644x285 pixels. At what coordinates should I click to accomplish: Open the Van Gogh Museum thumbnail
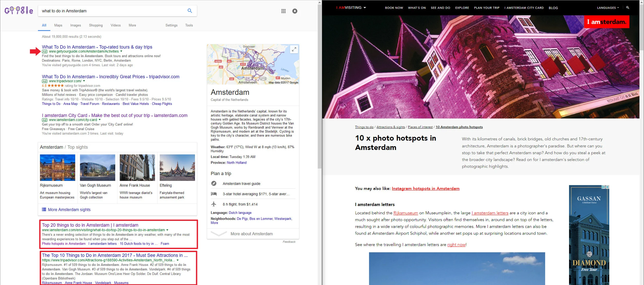[x=97, y=167]
